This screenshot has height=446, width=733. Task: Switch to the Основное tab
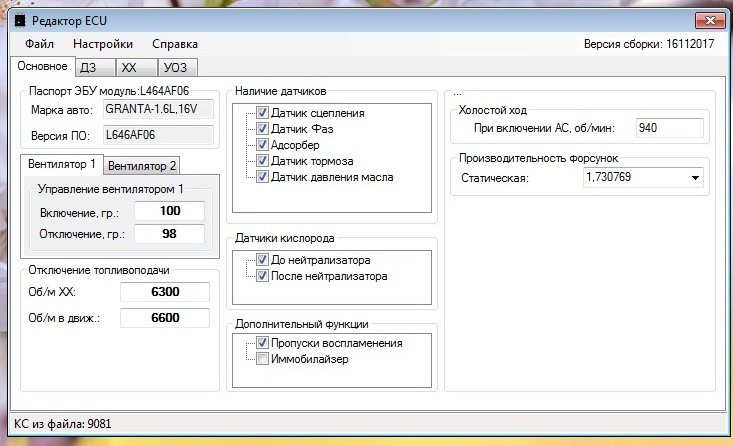(43, 66)
